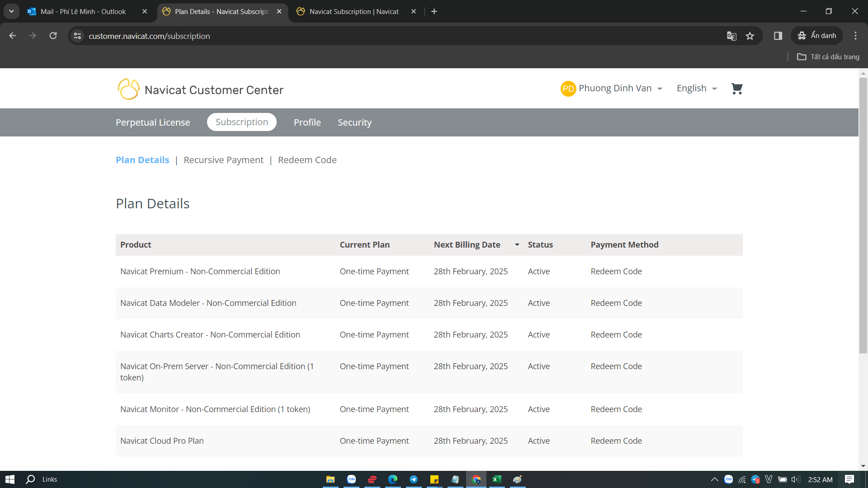Bookmark this page with the star icon
868x488 pixels.
coord(750,36)
